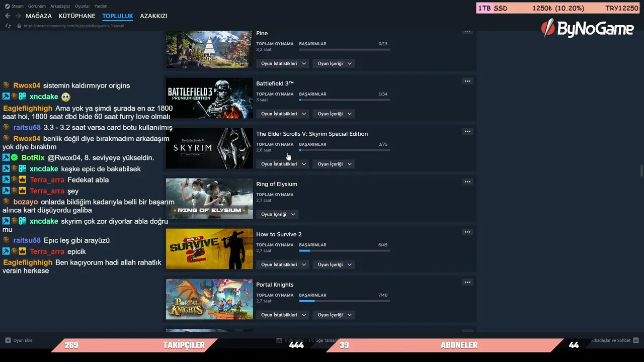
Task: Click the lock icon beside the URL
Action: coord(19,26)
